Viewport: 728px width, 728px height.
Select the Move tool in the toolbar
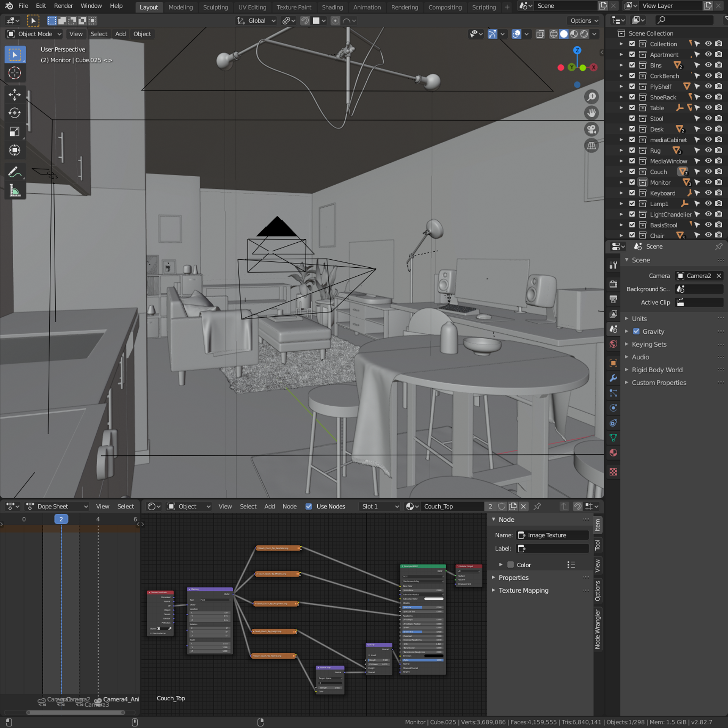pyautogui.click(x=14, y=94)
